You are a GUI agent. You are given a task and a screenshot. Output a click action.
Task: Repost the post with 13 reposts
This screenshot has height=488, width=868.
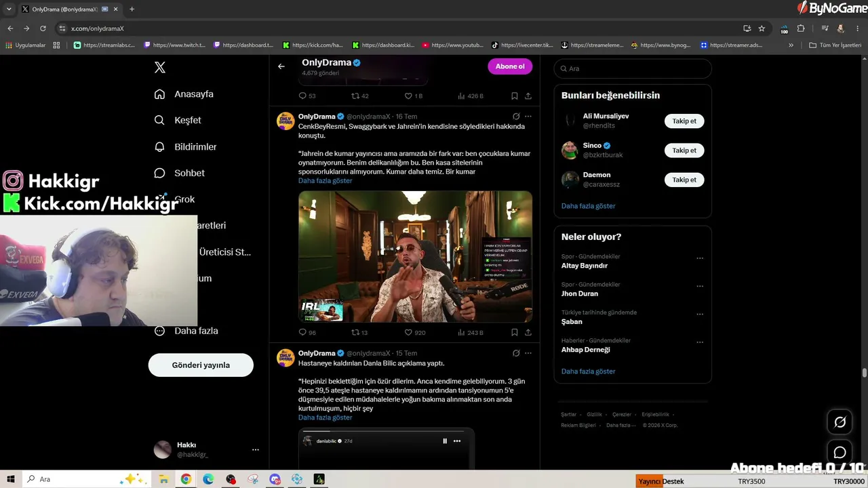point(359,333)
